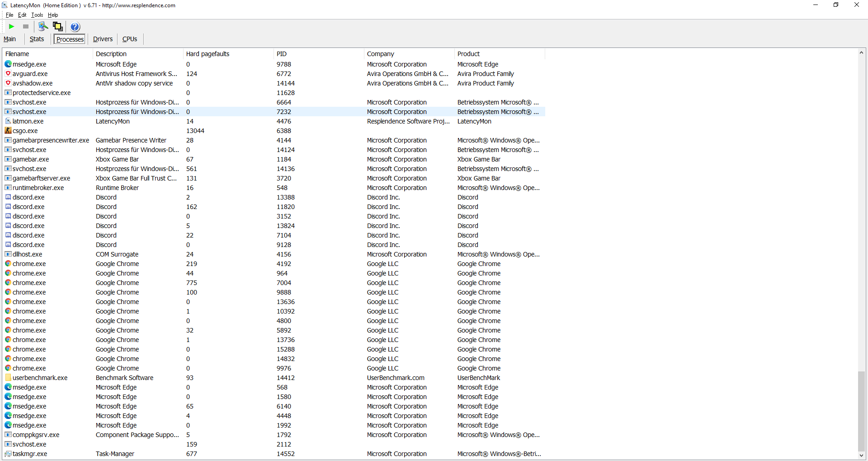Select the "Resplendence Software Proj..." company cell
Image resolution: width=868 pixels, height=461 pixels.
coord(408,121)
